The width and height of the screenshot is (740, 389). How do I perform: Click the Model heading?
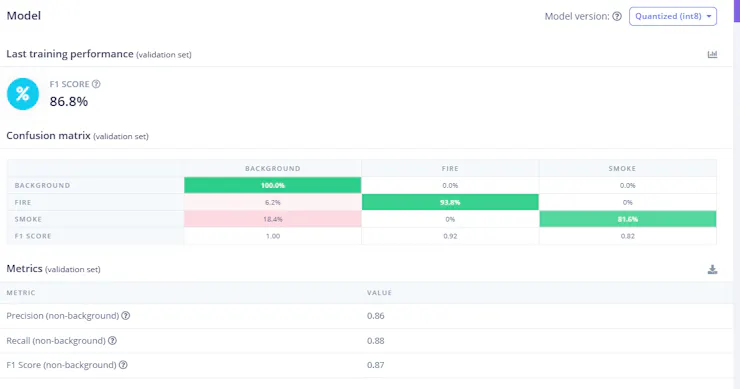(24, 16)
